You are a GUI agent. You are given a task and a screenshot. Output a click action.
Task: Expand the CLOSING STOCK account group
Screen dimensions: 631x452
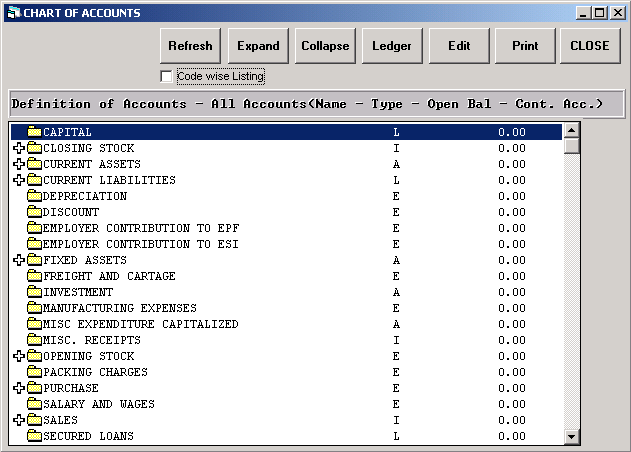tap(19, 148)
